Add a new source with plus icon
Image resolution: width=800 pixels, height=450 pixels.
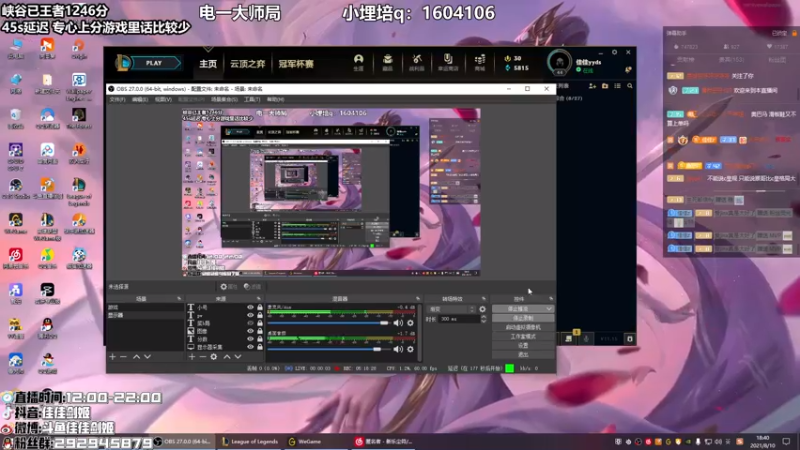click(191, 357)
